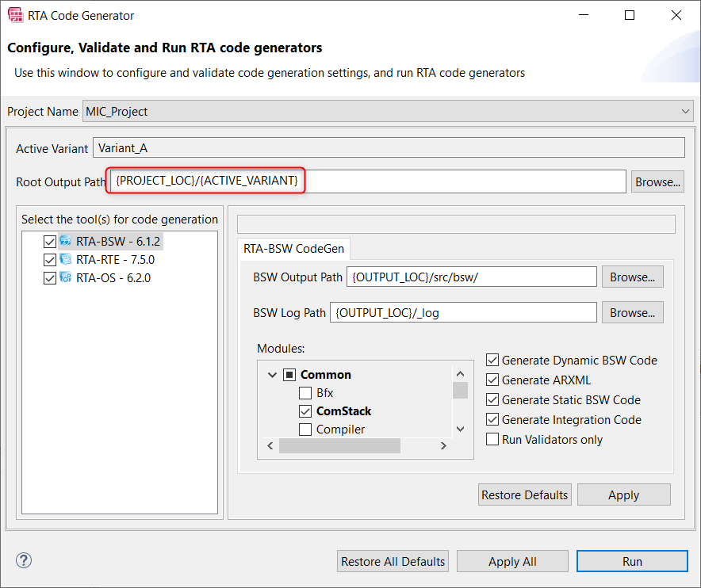The height and width of the screenshot is (588, 701).
Task: Click the RTA Code Generator title bar icon
Action: (x=15, y=15)
